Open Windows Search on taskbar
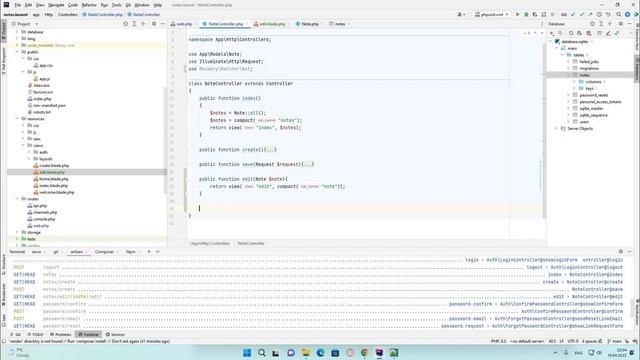 coord(262,353)
